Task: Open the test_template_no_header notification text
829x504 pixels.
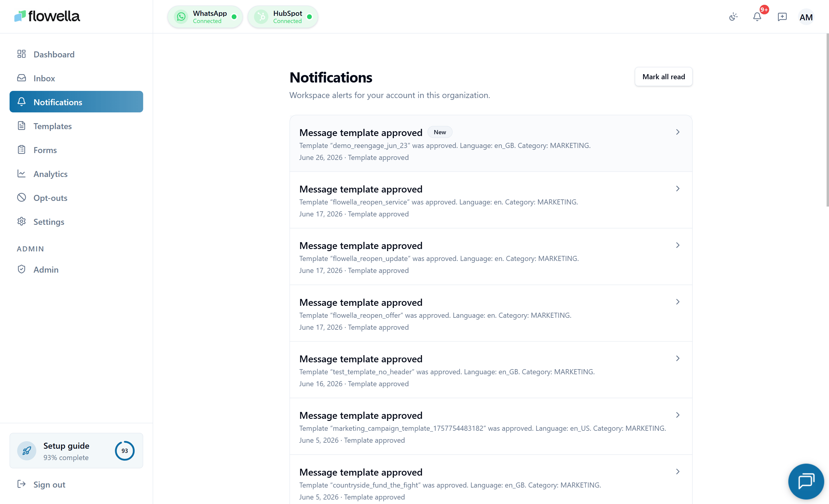Action: (x=447, y=372)
